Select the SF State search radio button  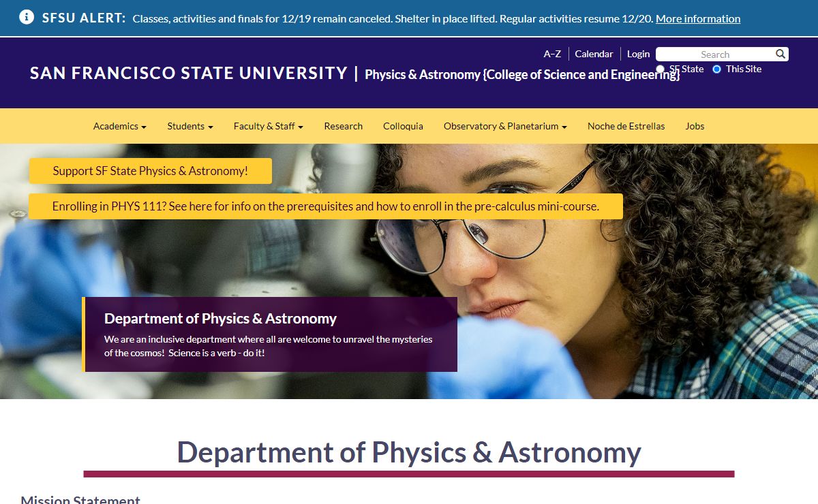660,69
